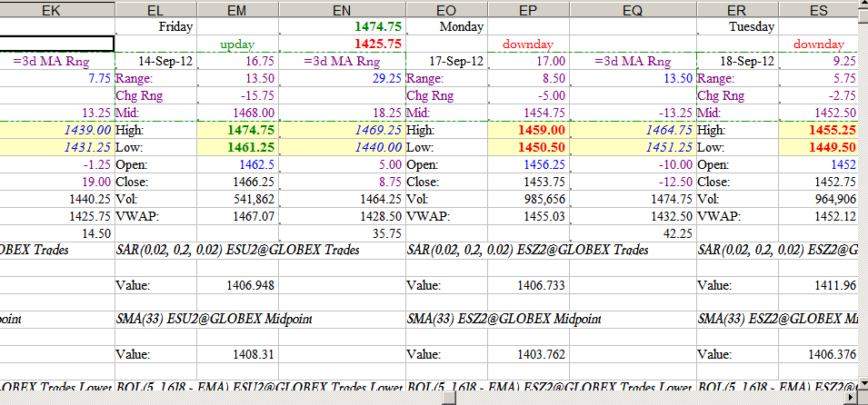Select column header EQ
Image resolution: width=868 pixels, height=405 pixels.
[633, 9]
